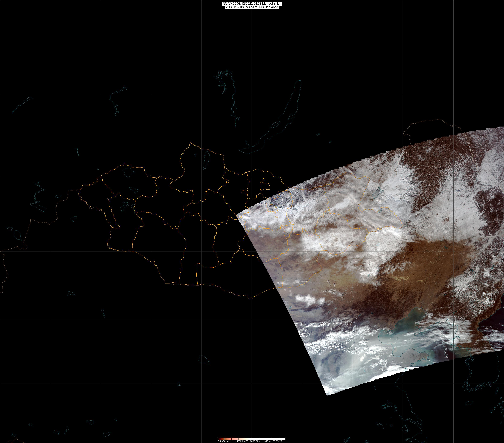Click the 686.60 colorbar value label
Screen dimensions: 504x443
pyautogui.click(x=272, y=441)
